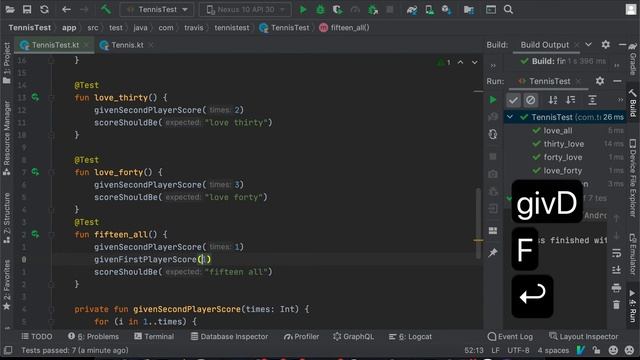Toggle Sort by Duration in test toolbar
Viewport: 640px width, 360px height.
tap(571, 100)
